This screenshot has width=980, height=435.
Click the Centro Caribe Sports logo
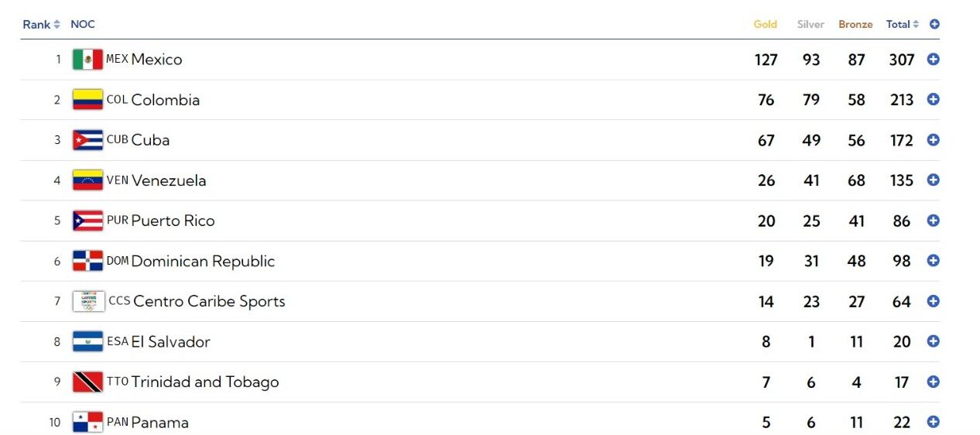click(88, 301)
